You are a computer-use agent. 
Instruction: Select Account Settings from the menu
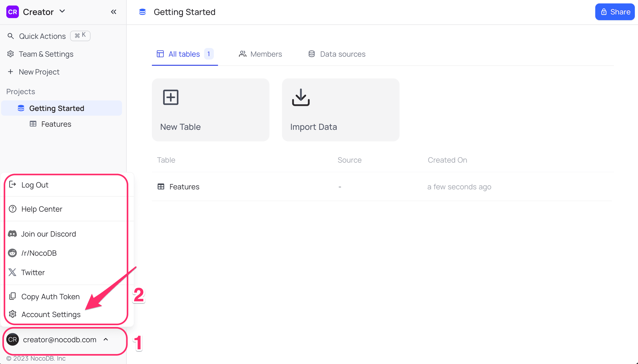click(51, 314)
